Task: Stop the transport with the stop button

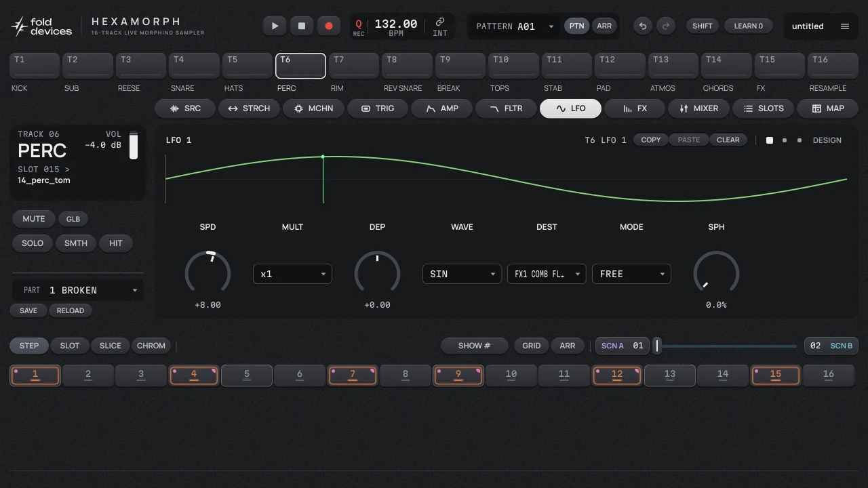Action: pyautogui.click(x=302, y=26)
